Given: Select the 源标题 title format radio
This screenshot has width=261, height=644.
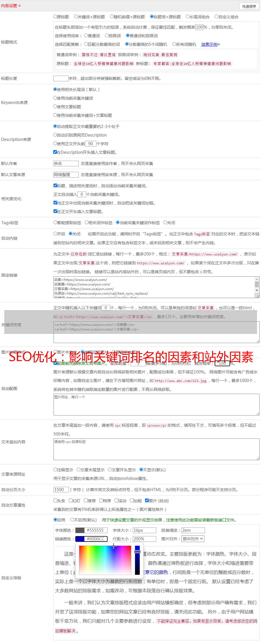Looking at the screenshot, I should (55, 17).
